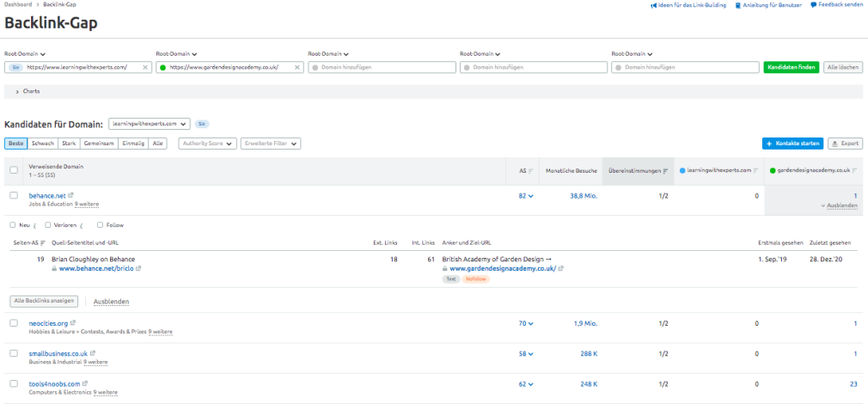
Task: Go to Dashboard breadcrumb
Action: click(18, 4)
